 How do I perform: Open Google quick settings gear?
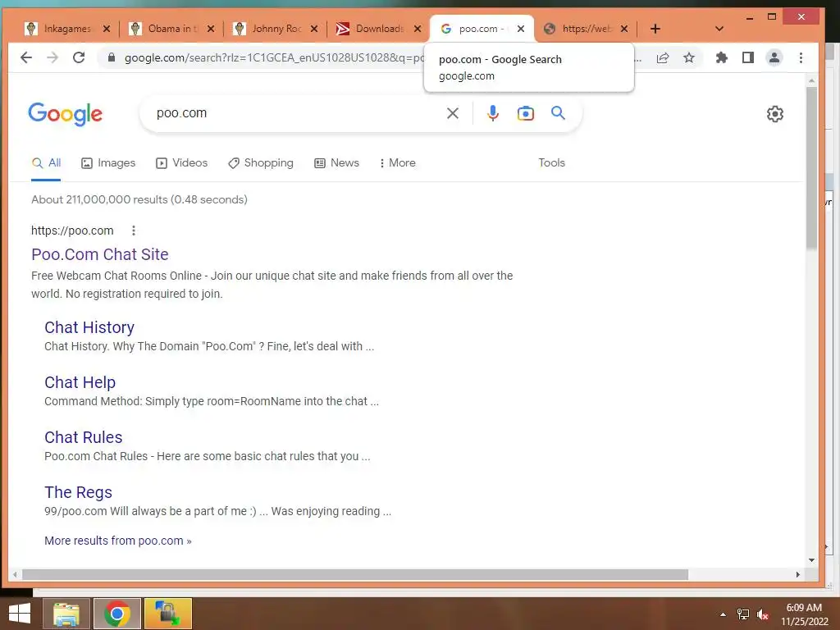pos(774,113)
